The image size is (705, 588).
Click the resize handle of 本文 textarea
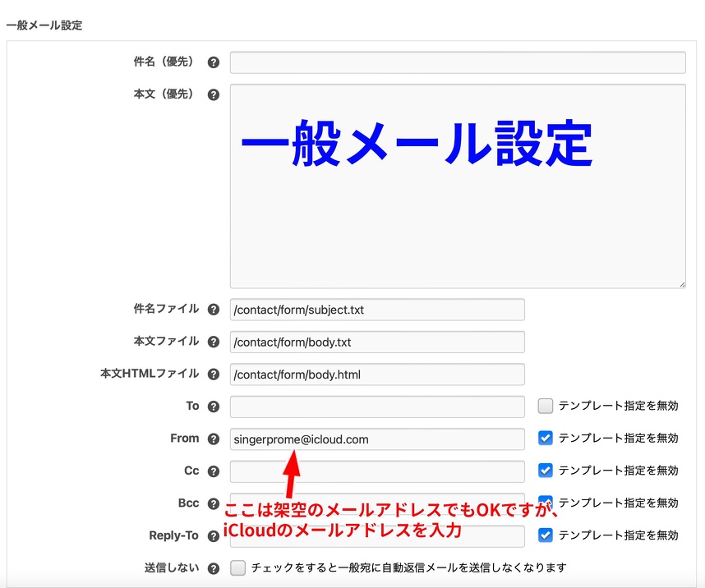tap(681, 284)
